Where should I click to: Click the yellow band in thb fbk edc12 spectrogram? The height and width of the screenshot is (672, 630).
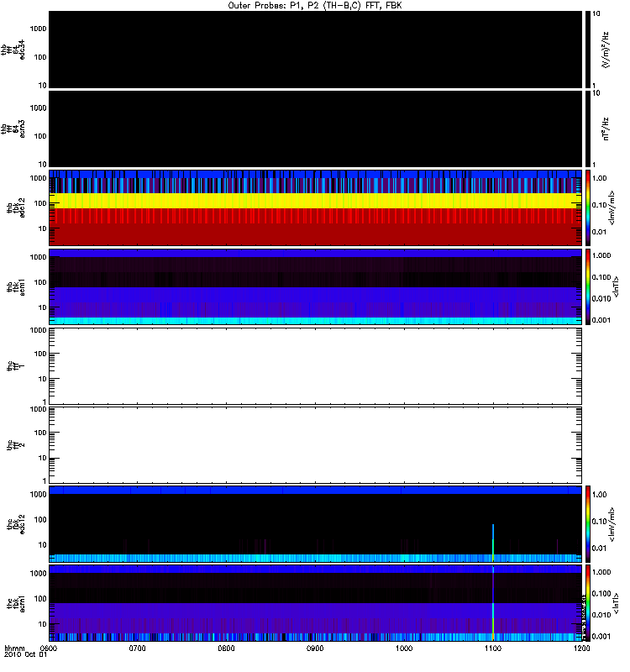(x=315, y=201)
